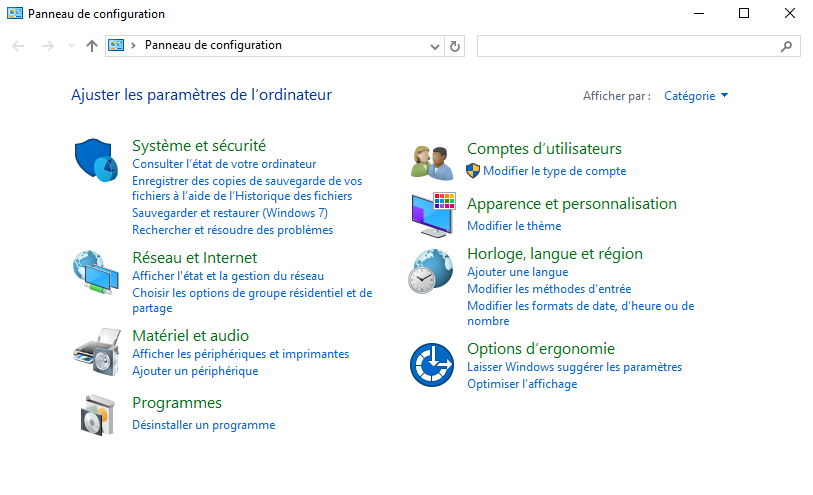Open the Catégorie view-by dropdown

coord(696,96)
